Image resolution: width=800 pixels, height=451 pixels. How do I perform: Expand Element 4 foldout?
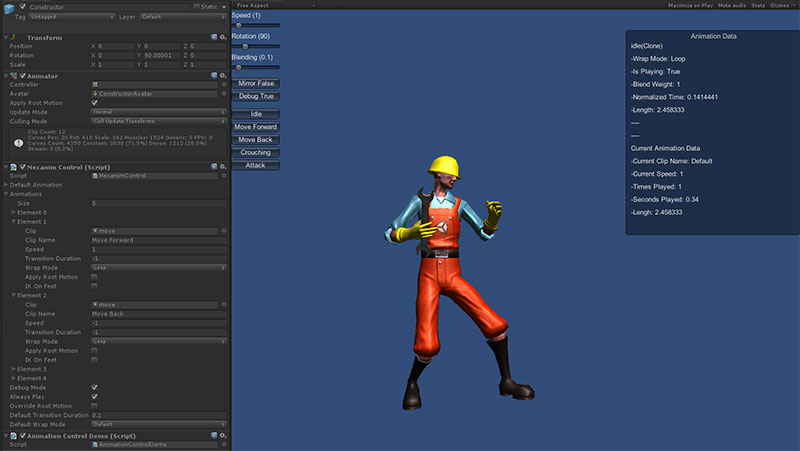[14, 378]
